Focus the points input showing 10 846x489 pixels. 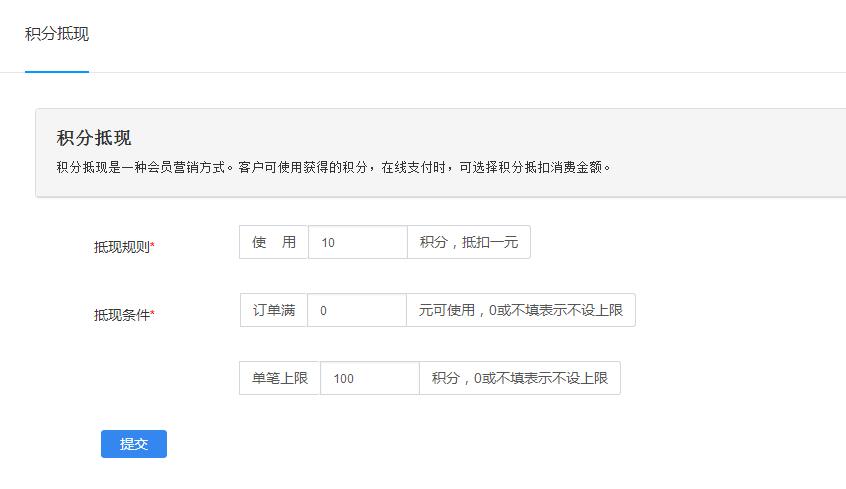point(357,242)
